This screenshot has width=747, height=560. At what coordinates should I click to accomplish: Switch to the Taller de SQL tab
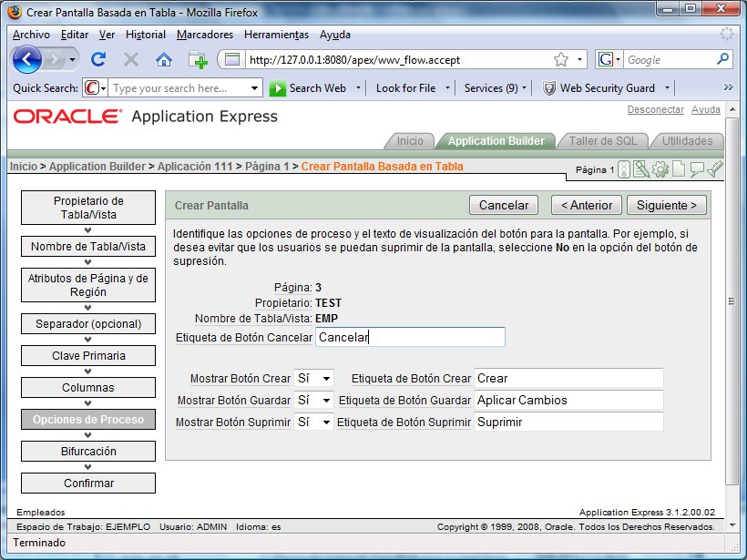(603, 141)
